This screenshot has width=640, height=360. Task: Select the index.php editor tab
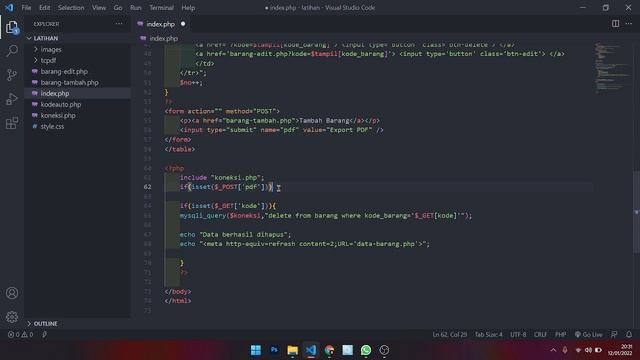pos(161,24)
